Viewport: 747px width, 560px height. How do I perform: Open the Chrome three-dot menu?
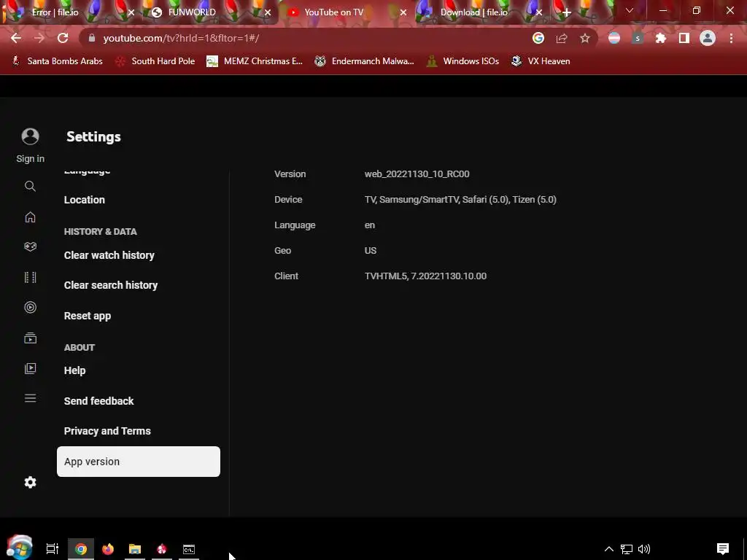pos(731,38)
